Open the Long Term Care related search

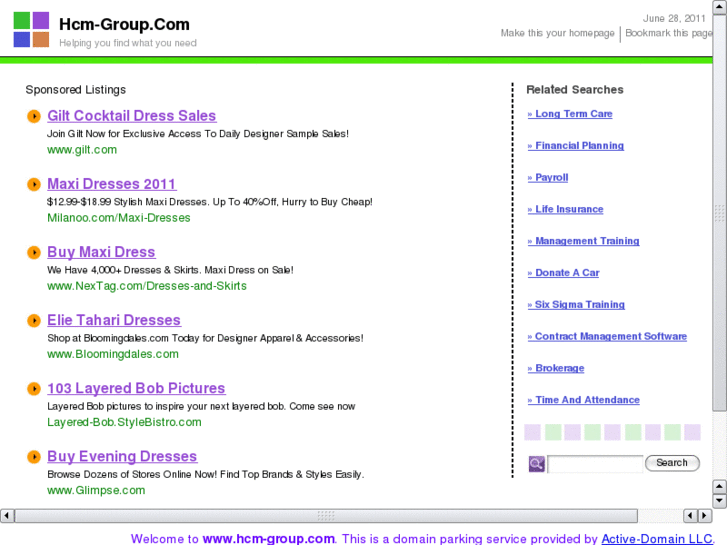pos(573,114)
